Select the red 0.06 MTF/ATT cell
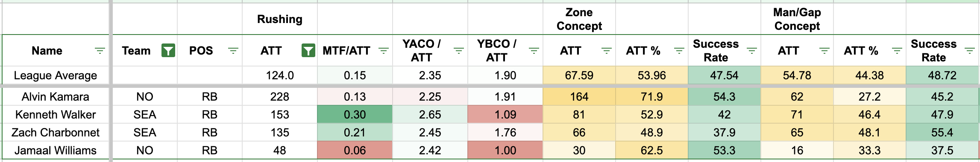The width and height of the screenshot is (980, 162). coord(355,150)
